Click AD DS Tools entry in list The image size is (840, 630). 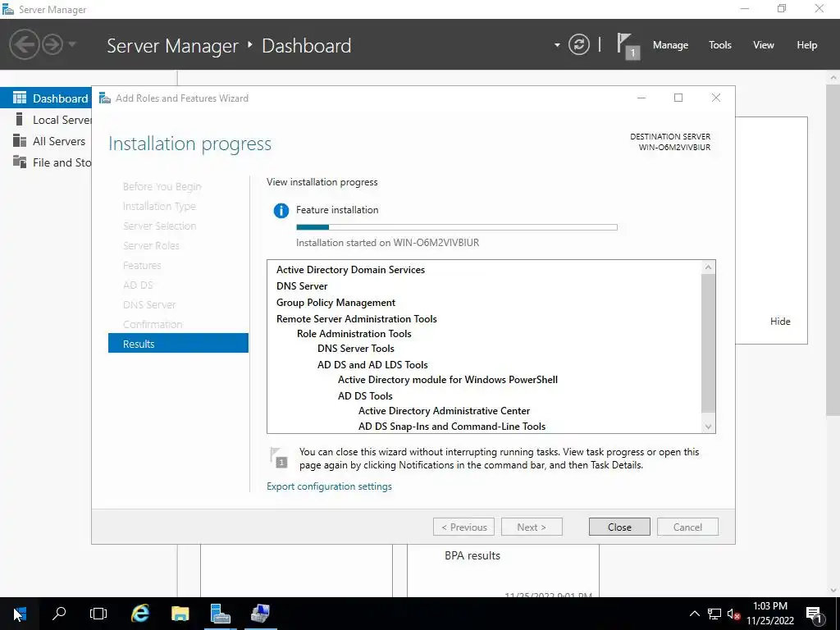pyautogui.click(x=365, y=396)
